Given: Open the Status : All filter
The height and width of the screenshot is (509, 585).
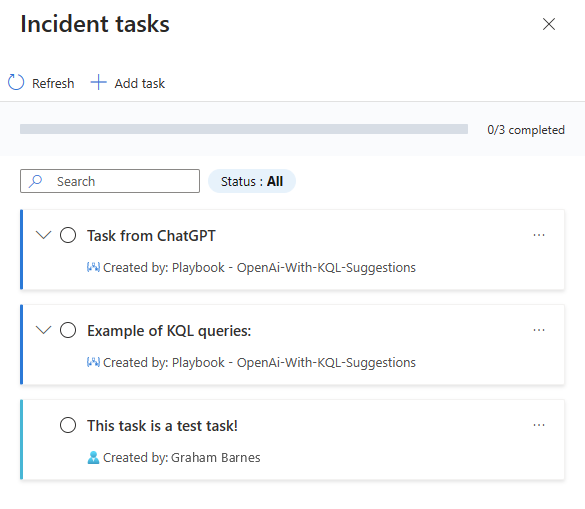Looking at the screenshot, I should (x=252, y=181).
